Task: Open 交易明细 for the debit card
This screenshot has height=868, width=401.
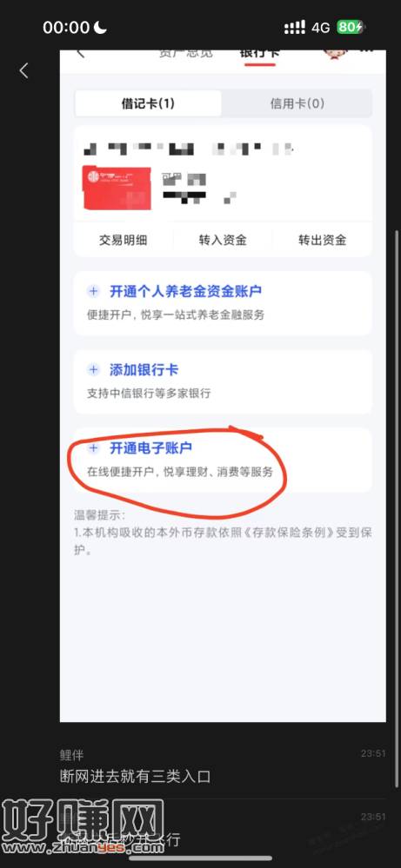Action: pyautogui.click(x=123, y=240)
